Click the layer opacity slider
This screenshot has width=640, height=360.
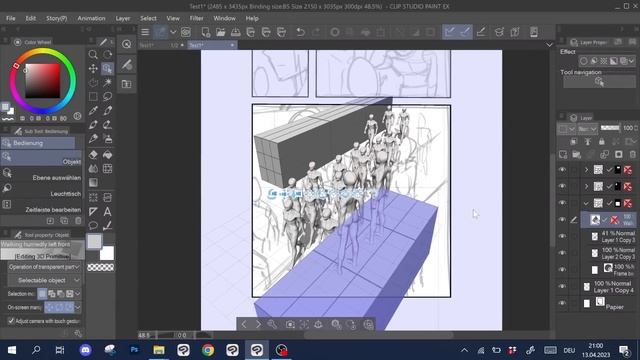click(x=610, y=128)
